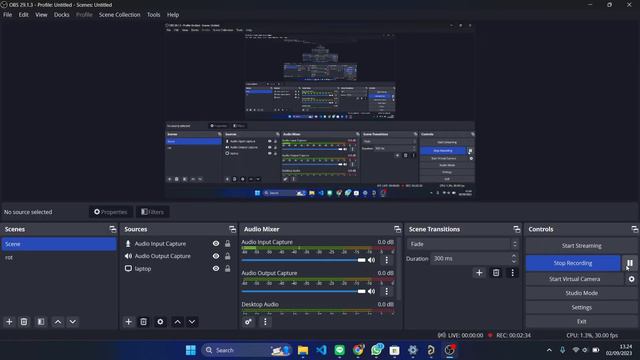Select Audio Output Capture source row
640x360 pixels.
click(178, 256)
